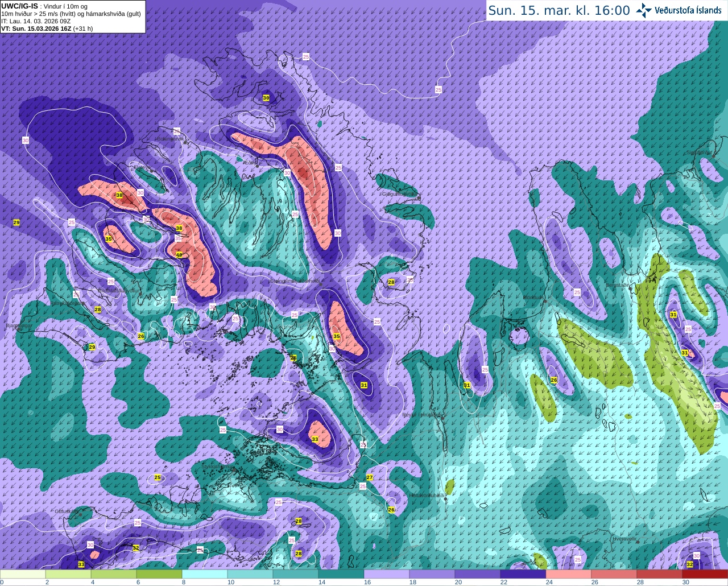Click the yellow 30 gust marker north of Westfjords

click(266, 98)
